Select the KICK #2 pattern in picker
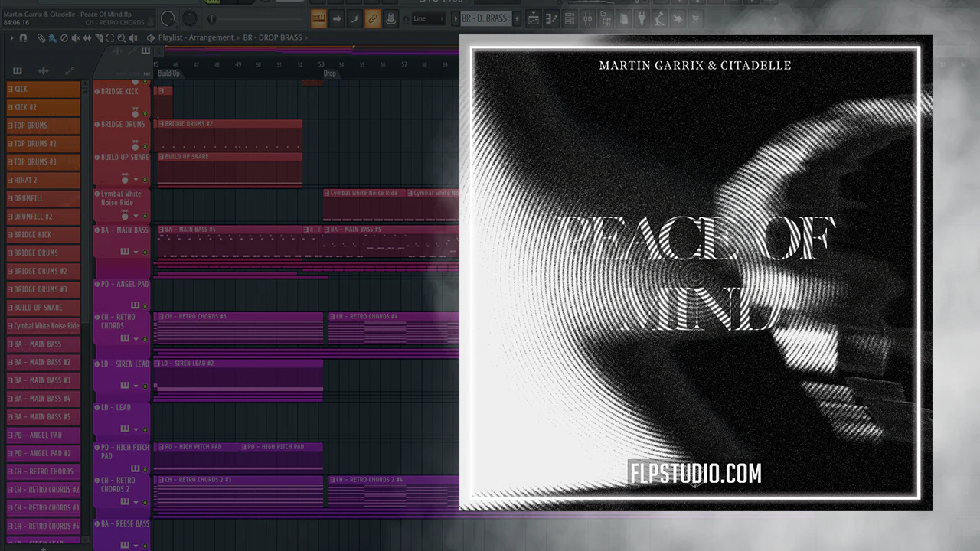This screenshot has width=980, height=551. (43, 107)
